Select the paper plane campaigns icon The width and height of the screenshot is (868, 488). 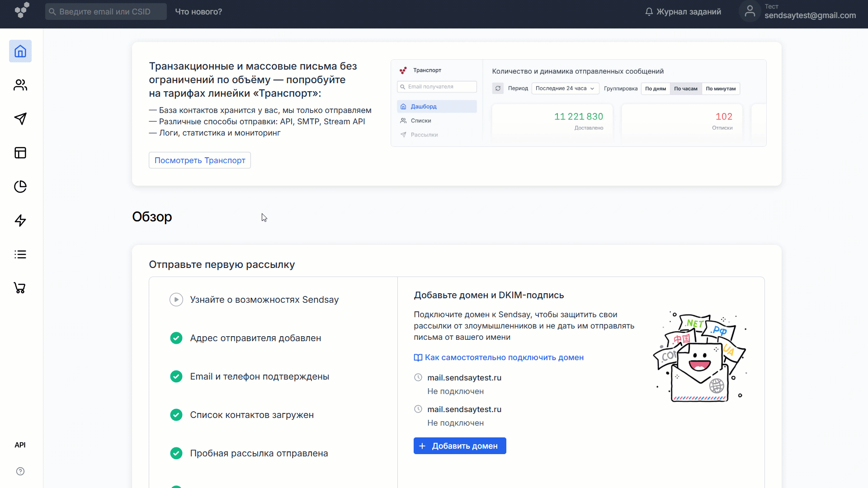point(20,119)
